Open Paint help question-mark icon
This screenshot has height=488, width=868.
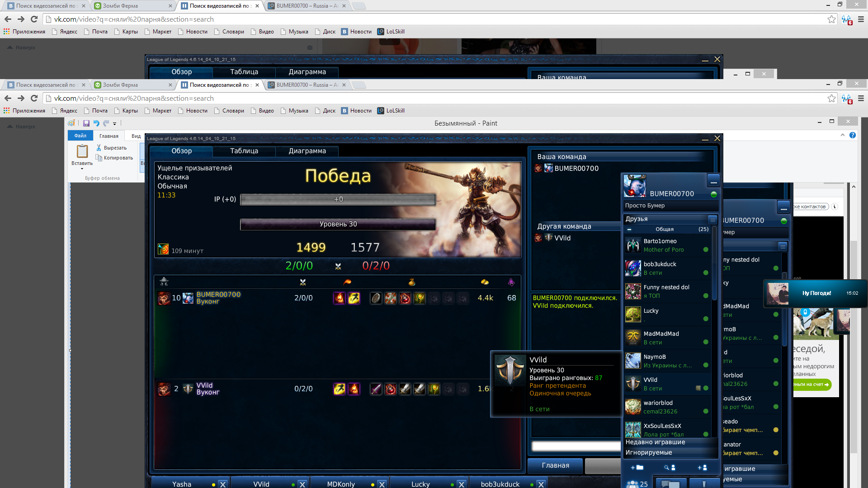[852, 135]
